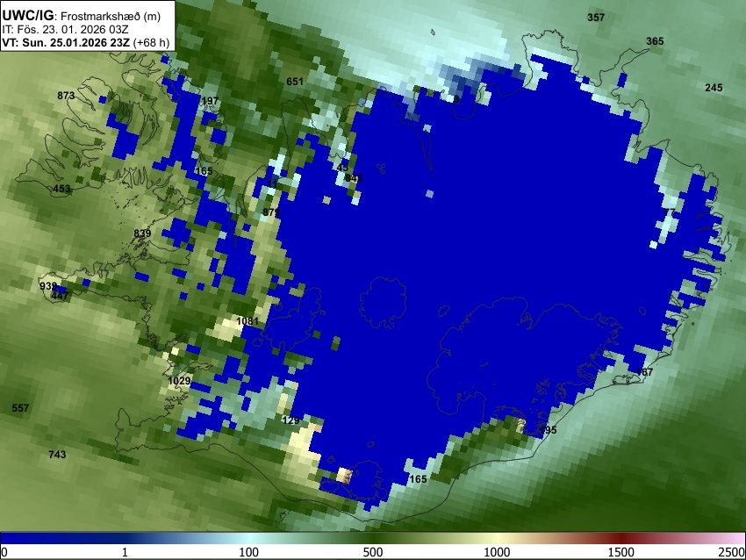Click the pale cyan segment of the color bar
Screen dimensions: 746x560
[249, 538]
